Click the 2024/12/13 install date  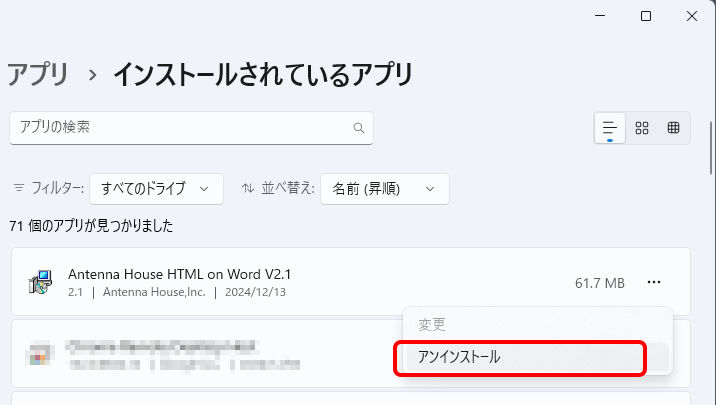[255, 292]
